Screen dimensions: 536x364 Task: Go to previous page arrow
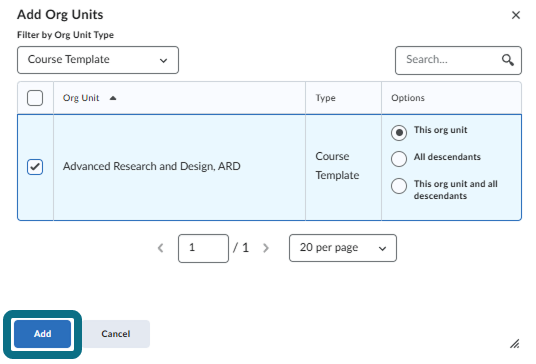[x=160, y=248]
